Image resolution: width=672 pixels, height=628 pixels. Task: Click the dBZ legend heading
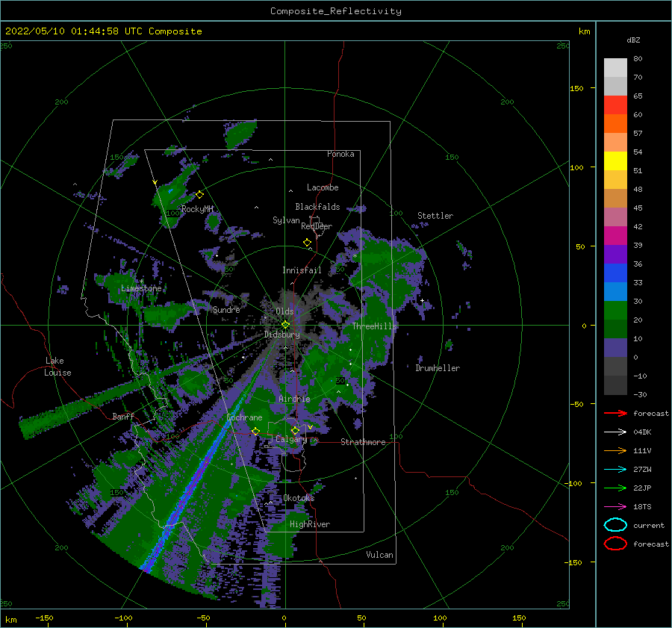633,40
